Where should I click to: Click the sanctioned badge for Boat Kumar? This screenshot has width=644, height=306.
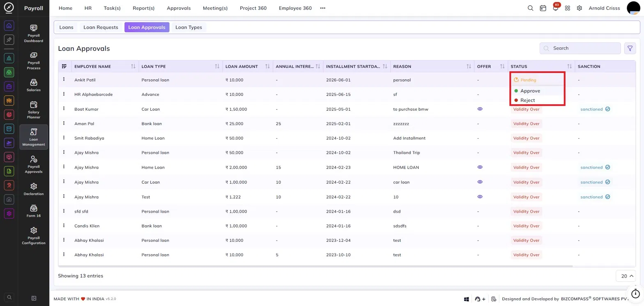click(595, 109)
